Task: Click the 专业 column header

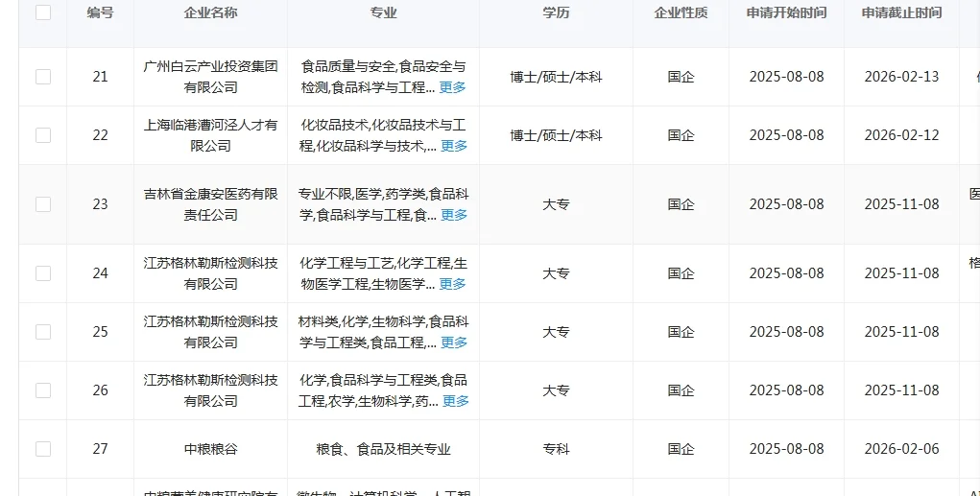Action: [x=383, y=12]
